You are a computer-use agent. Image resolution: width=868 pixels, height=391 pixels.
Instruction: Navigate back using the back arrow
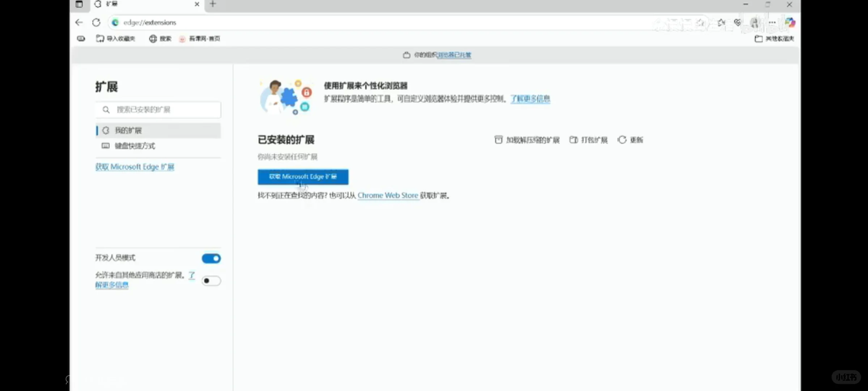pyautogui.click(x=79, y=22)
